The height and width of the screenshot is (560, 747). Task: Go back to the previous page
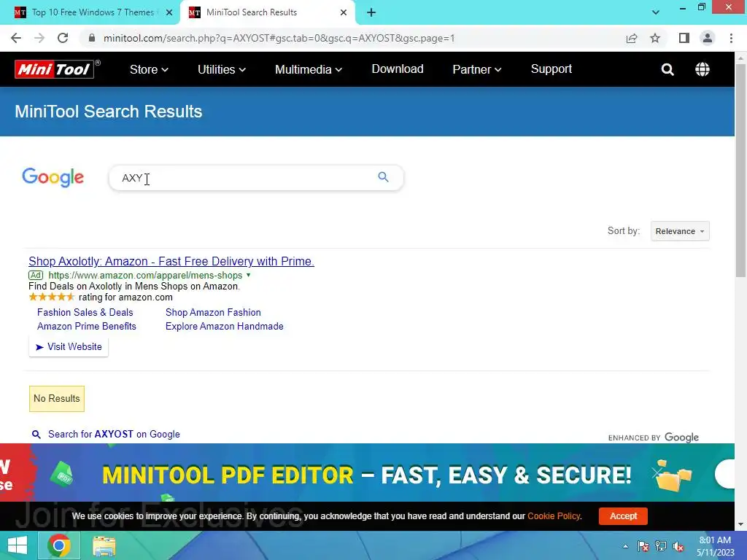click(x=16, y=38)
